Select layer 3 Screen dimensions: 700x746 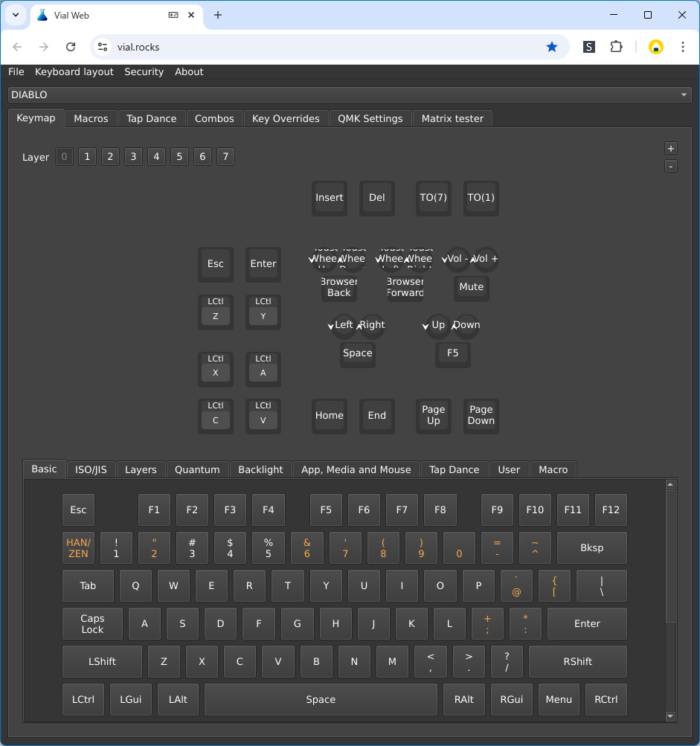tap(133, 156)
